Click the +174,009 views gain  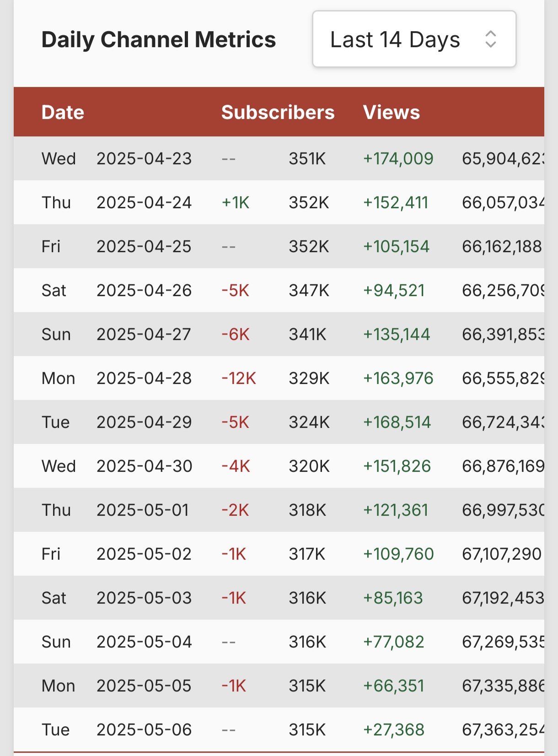point(398,159)
